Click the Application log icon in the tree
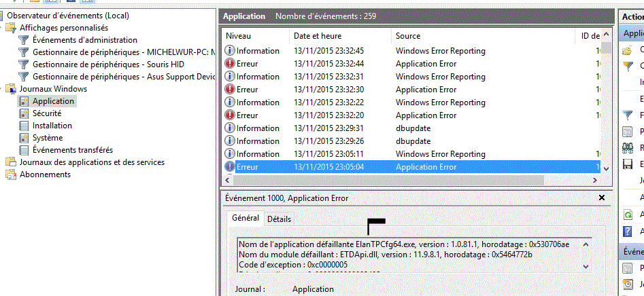 tap(24, 101)
